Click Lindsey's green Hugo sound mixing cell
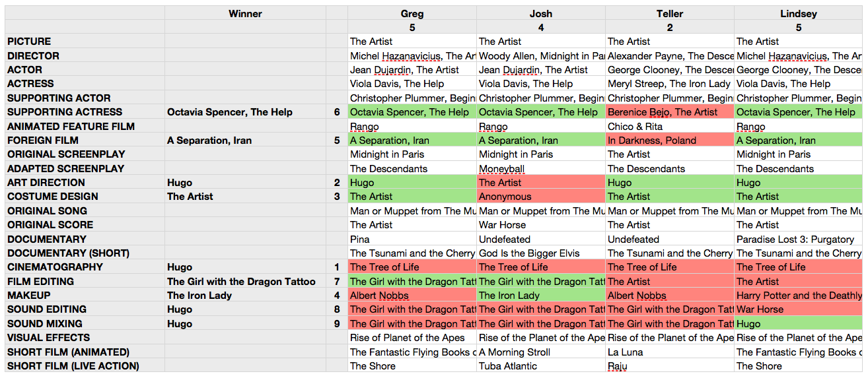Screen dimensions: 868x380 [799, 324]
